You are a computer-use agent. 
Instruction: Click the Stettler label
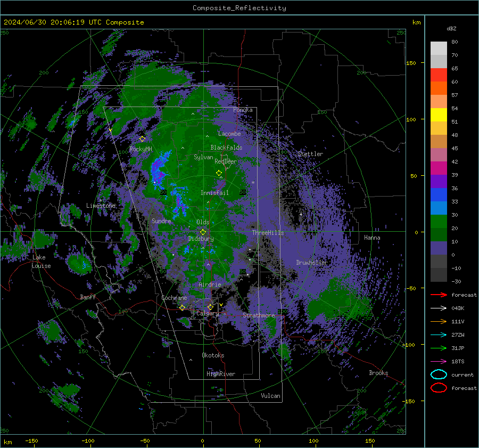310,154
